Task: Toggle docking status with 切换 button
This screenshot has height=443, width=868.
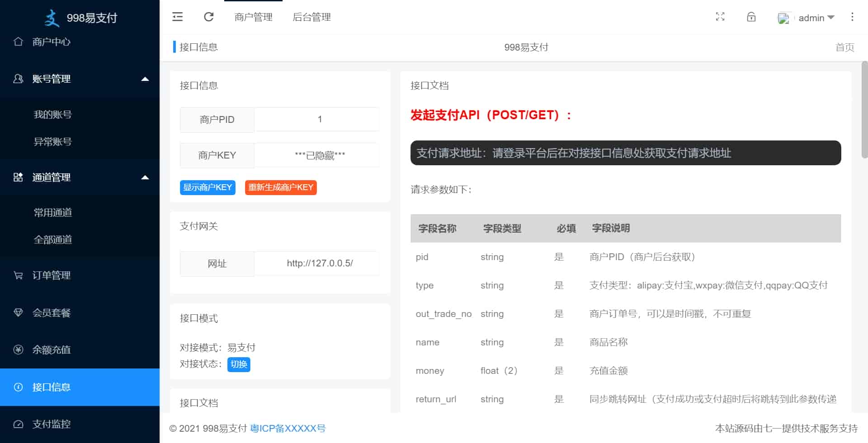Action: click(x=239, y=364)
